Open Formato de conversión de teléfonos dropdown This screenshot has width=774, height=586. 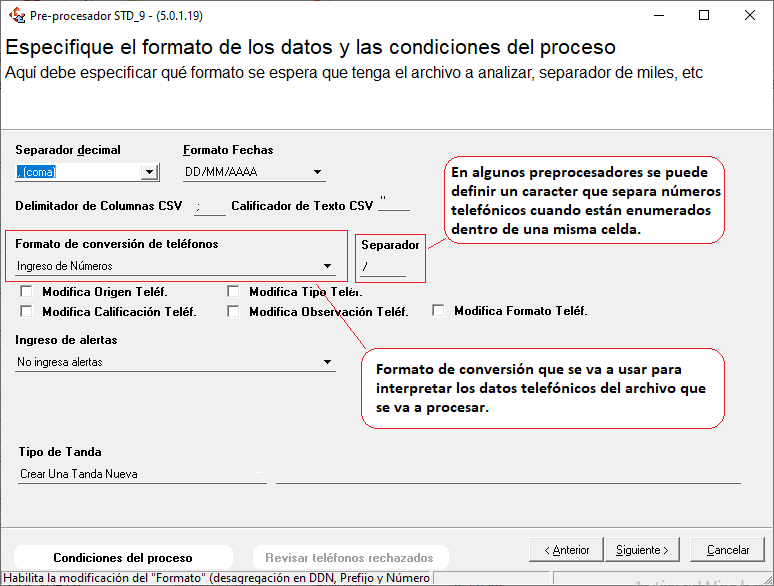click(x=327, y=266)
